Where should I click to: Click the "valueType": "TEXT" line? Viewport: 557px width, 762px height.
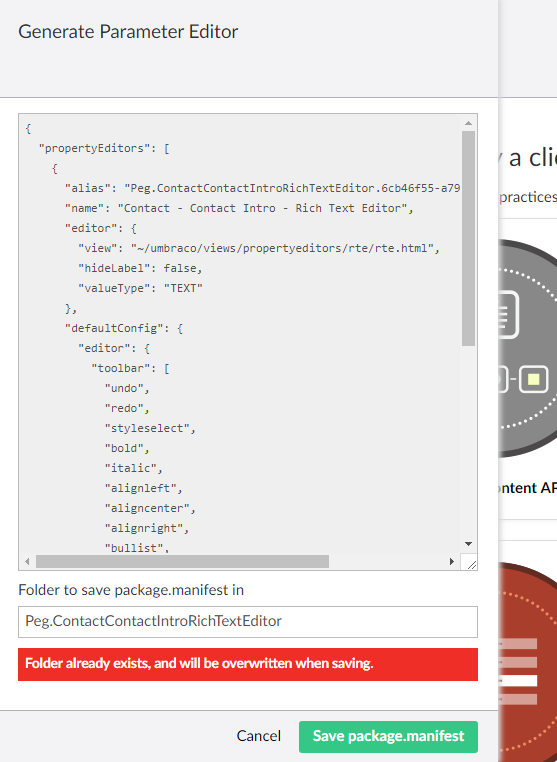tap(140, 288)
